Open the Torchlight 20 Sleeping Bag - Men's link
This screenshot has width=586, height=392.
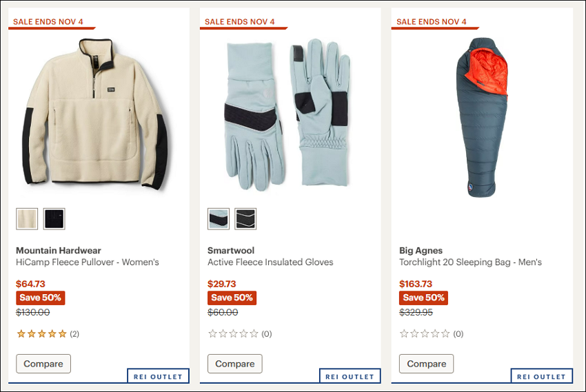470,262
